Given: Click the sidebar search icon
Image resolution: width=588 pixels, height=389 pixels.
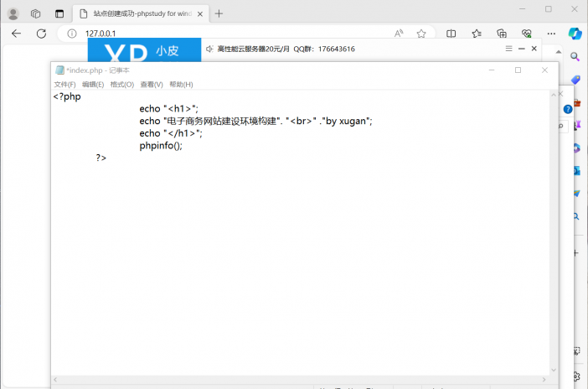Looking at the screenshot, I should (x=575, y=57).
